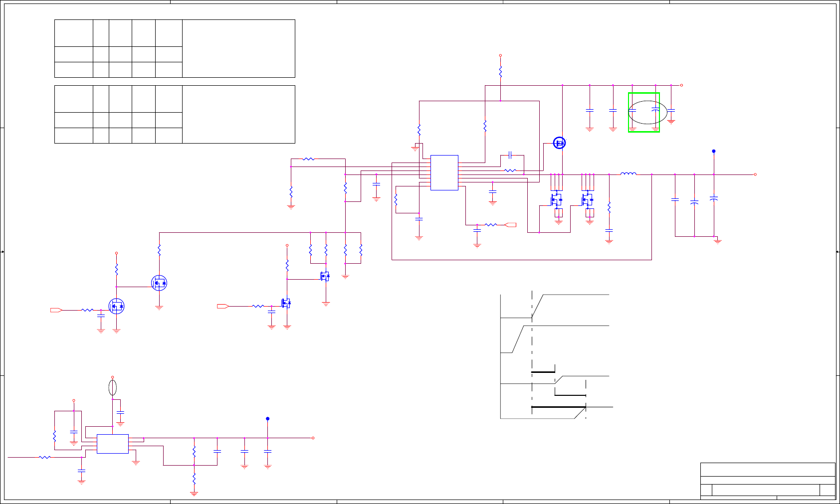
Task: Select the vertical resistor under the top power terminal
Action: pos(500,72)
